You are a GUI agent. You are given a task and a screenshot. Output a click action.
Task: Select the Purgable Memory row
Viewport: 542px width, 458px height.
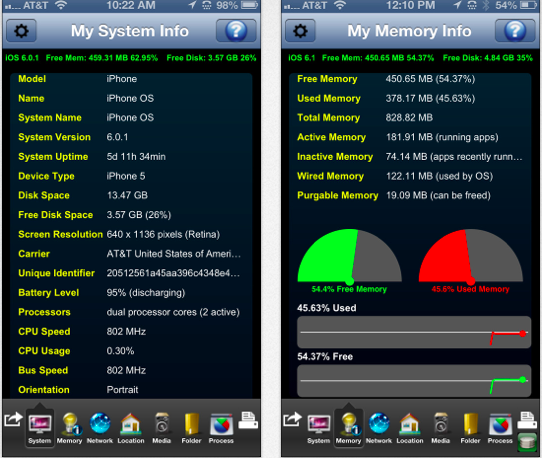pos(410,195)
